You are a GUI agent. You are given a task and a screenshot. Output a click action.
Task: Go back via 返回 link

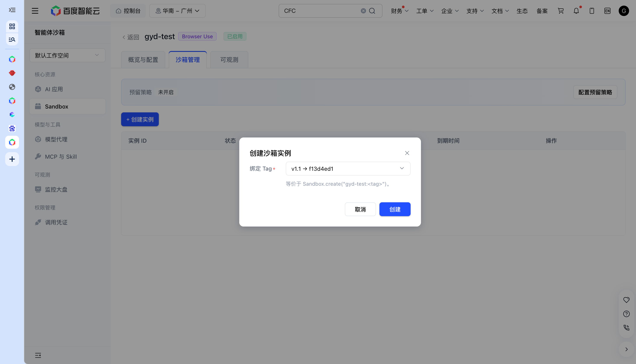pos(131,37)
